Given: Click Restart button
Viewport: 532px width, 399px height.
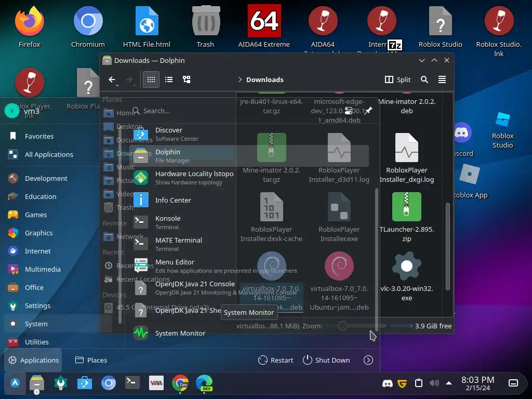Looking at the screenshot, I should point(275,360).
